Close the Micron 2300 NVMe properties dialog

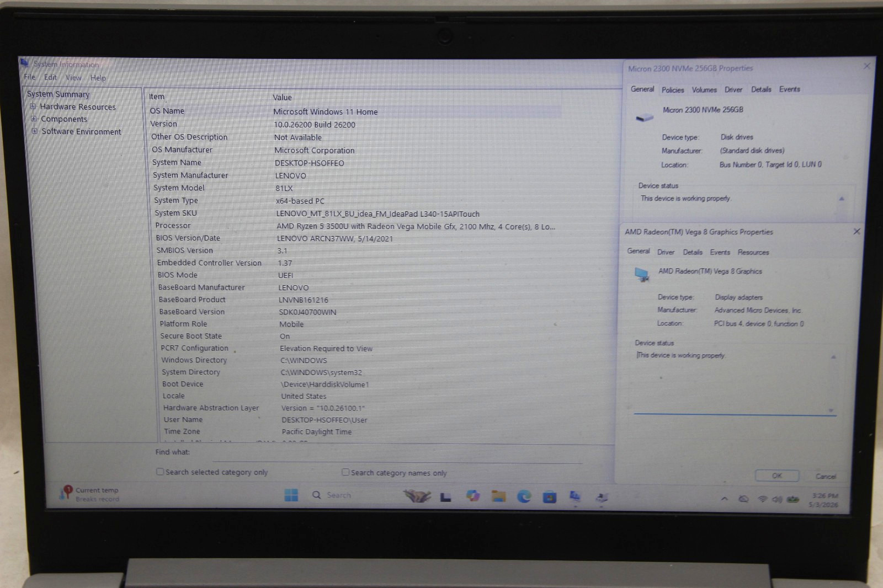tap(866, 66)
